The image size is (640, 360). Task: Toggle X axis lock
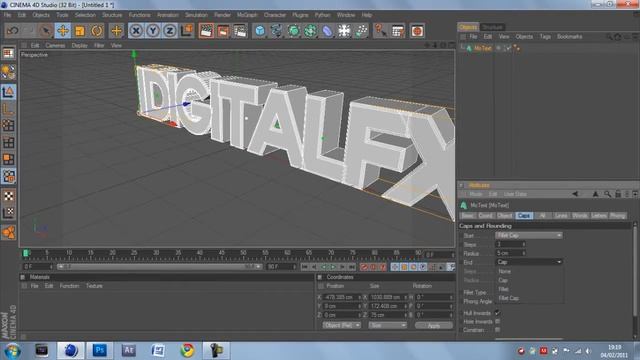pos(136,31)
